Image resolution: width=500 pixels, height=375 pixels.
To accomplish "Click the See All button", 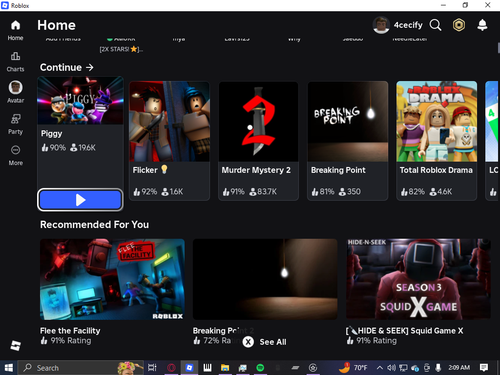I will 273,342.
